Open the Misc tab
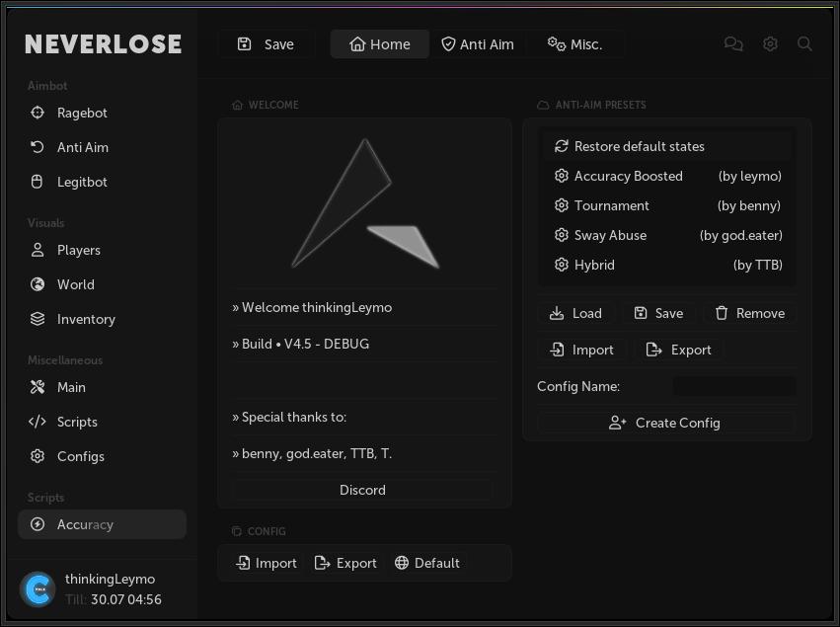Viewport: 840px width, 627px height. click(577, 43)
